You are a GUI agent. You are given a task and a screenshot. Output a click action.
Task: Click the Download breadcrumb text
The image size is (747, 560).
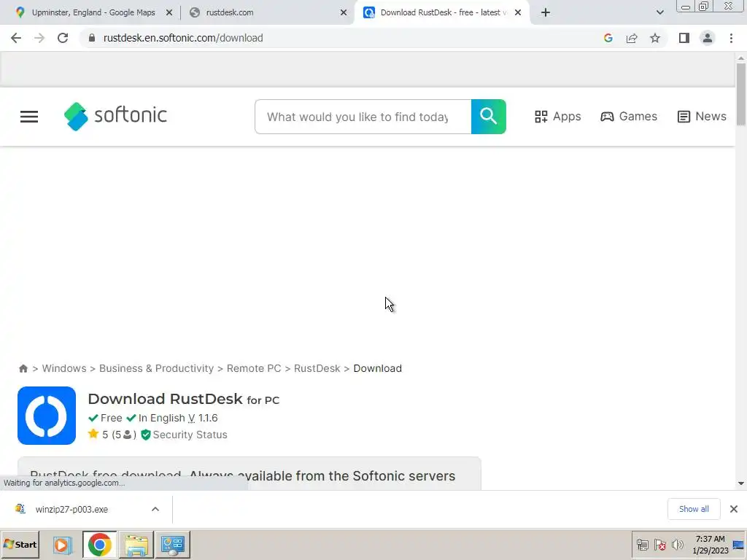click(x=377, y=368)
